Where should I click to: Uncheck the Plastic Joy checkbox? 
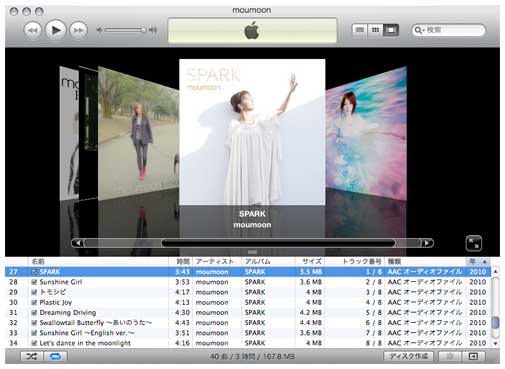point(34,303)
